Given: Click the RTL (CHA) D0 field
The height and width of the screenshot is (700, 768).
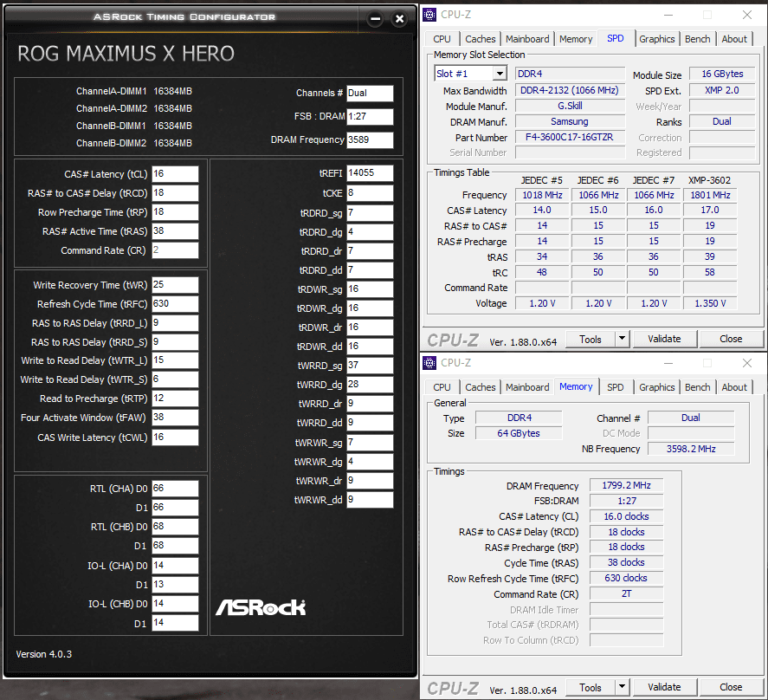Looking at the screenshot, I should 175,489.
